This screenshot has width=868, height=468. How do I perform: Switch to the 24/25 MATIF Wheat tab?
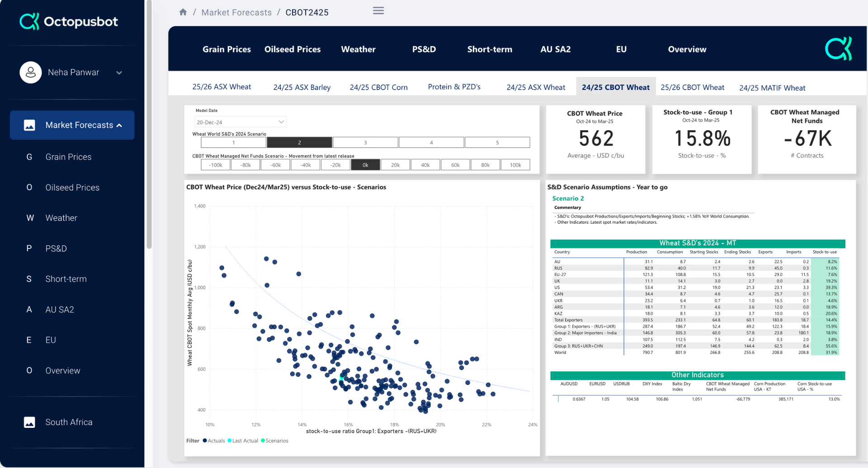pyautogui.click(x=772, y=88)
